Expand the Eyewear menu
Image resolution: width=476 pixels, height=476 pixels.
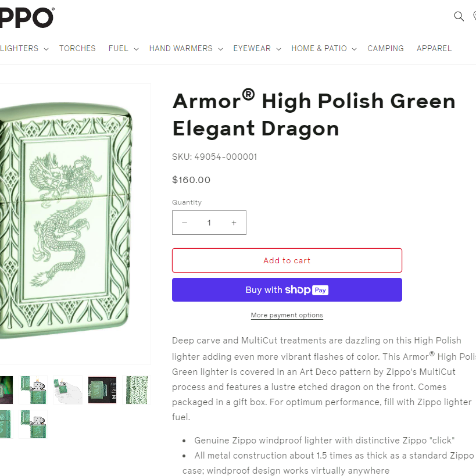(257, 49)
